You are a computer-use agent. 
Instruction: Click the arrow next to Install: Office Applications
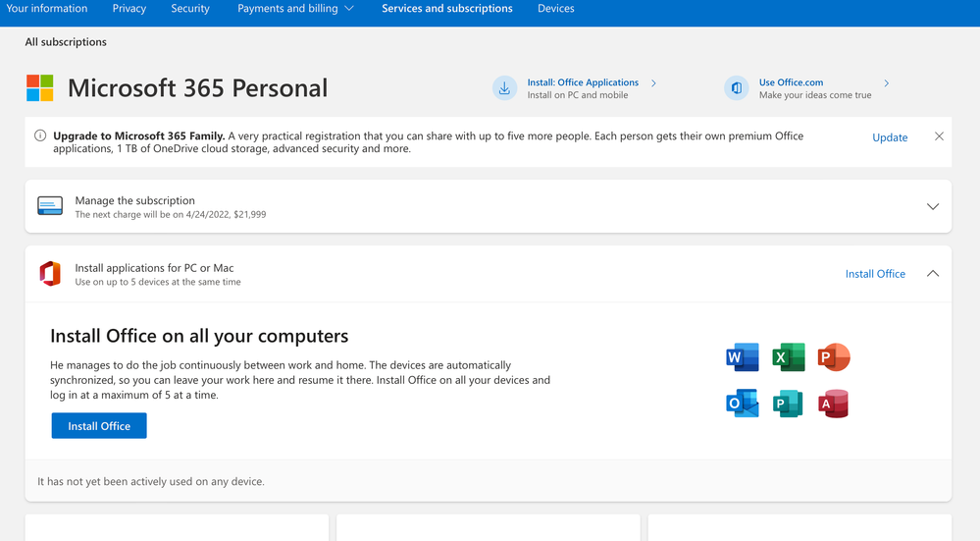[x=653, y=83]
